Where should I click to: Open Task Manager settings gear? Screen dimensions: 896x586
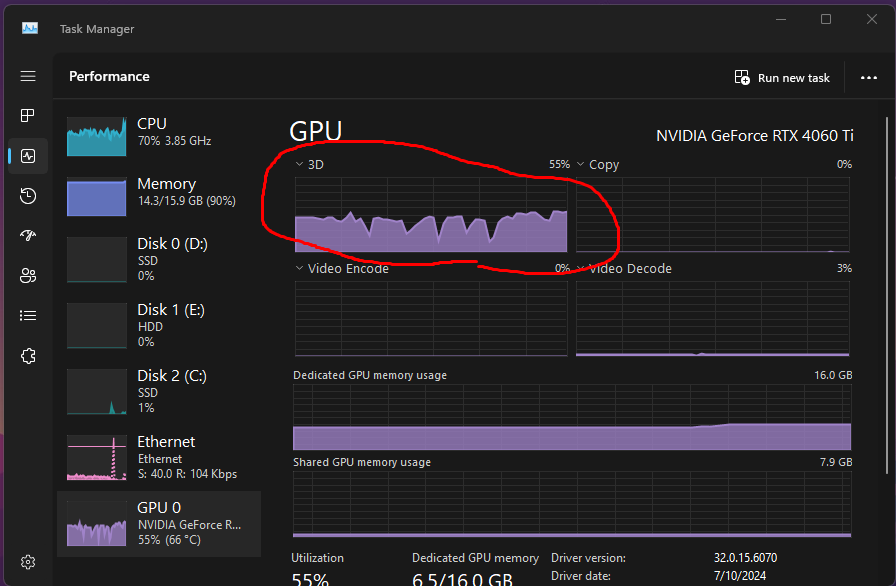pos(28,562)
